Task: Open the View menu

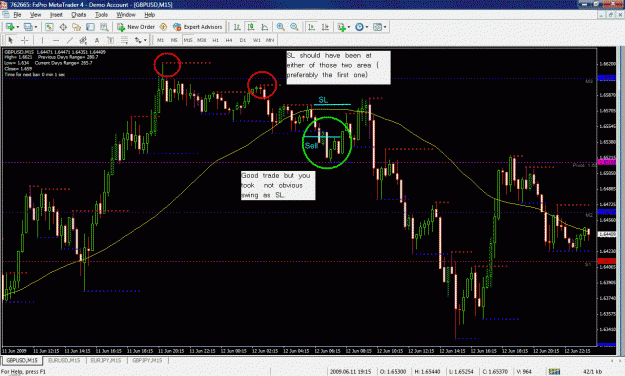Action: (x=35, y=15)
